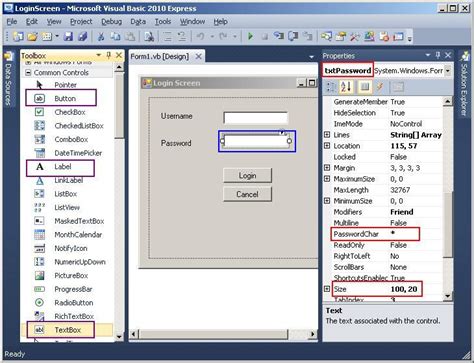
Task: Click the Username text box on the form
Action: point(255,117)
